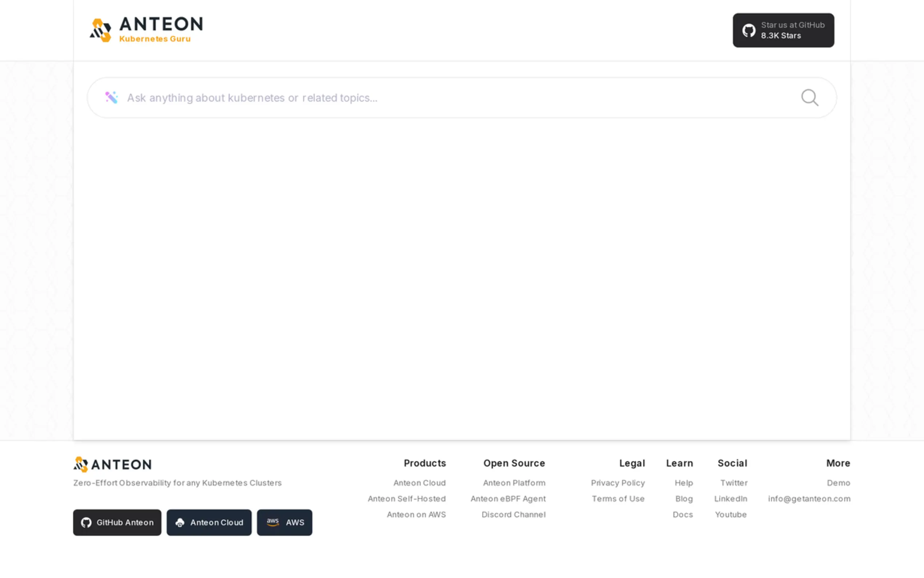The height and width of the screenshot is (578, 924).
Task: Click the magic wand icon in search bar
Action: click(x=112, y=98)
